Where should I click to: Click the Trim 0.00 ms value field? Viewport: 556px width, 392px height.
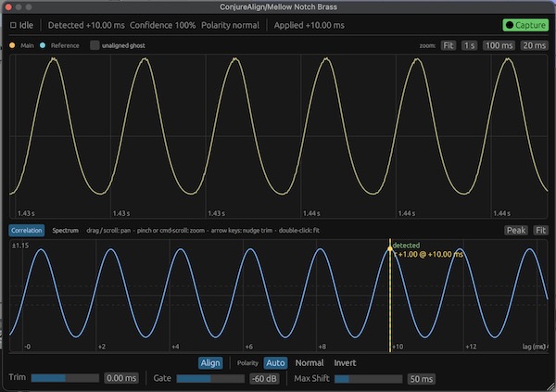pos(121,378)
